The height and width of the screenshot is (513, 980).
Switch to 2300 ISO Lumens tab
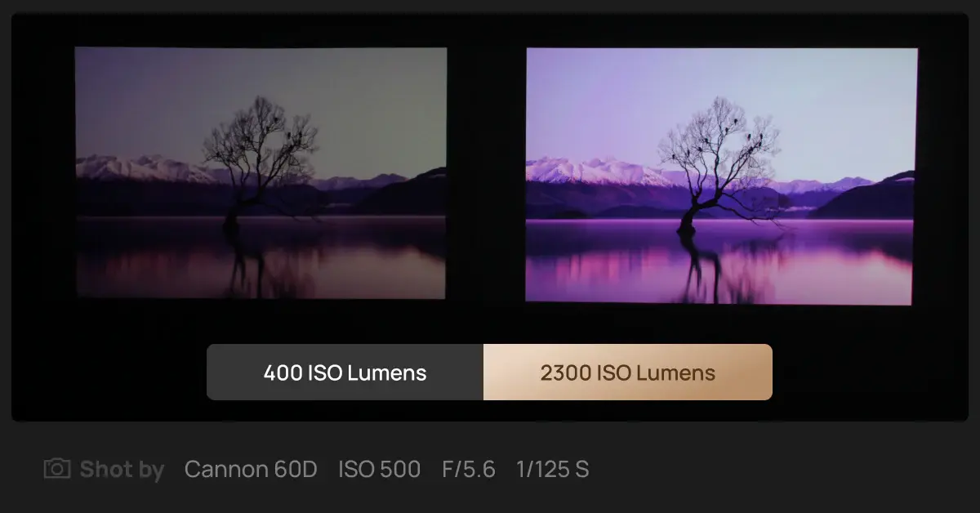click(627, 372)
